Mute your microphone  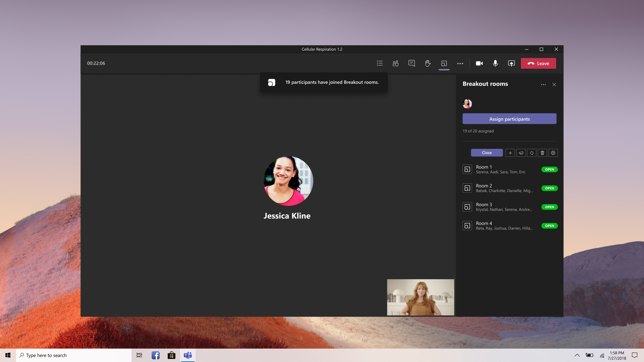[495, 63]
